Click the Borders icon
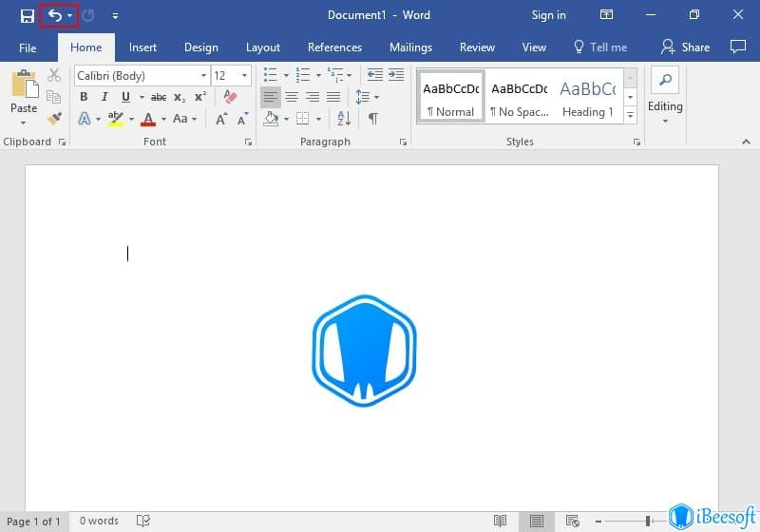The width and height of the screenshot is (760, 532). (x=302, y=119)
